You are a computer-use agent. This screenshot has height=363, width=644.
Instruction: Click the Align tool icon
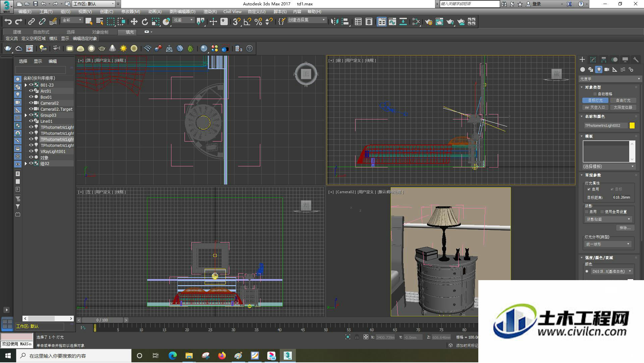345,22
